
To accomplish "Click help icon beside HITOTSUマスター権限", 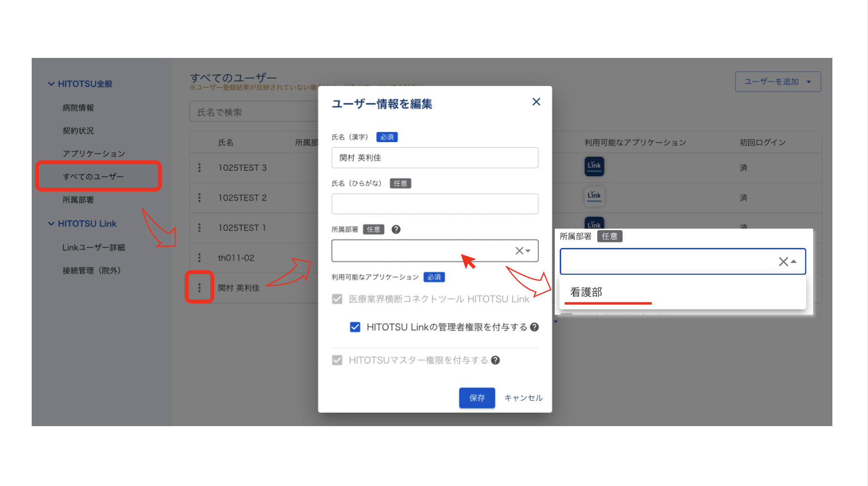I will point(495,360).
